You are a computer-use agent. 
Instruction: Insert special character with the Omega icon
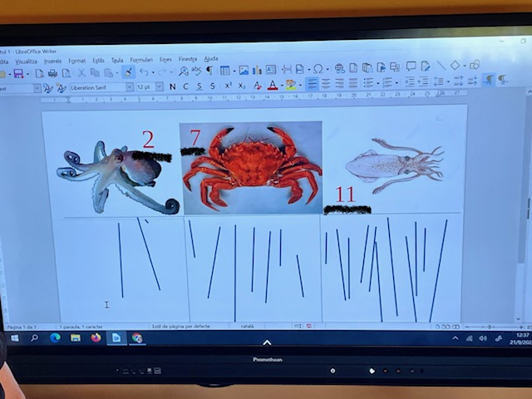click(318, 69)
